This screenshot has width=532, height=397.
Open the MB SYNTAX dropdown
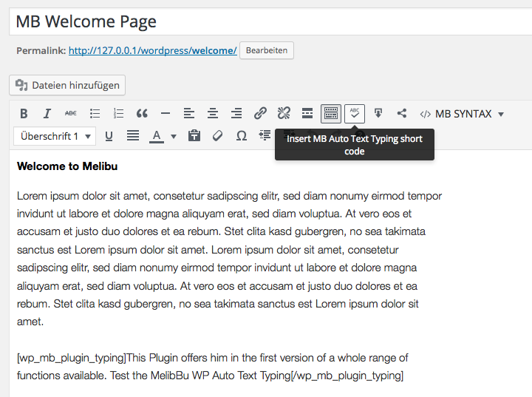(x=462, y=114)
